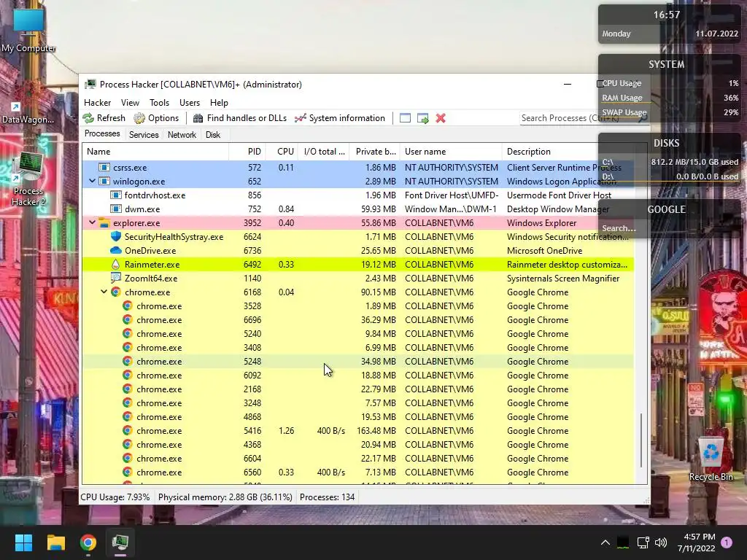Viewport: 747px width, 560px height.
Task: Sort by the PID column header
Action: tap(247, 152)
